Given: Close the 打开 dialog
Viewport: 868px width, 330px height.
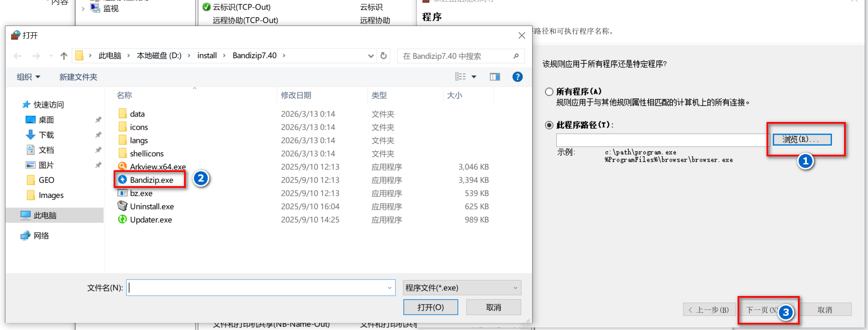Looking at the screenshot, I should coord(522,36).
